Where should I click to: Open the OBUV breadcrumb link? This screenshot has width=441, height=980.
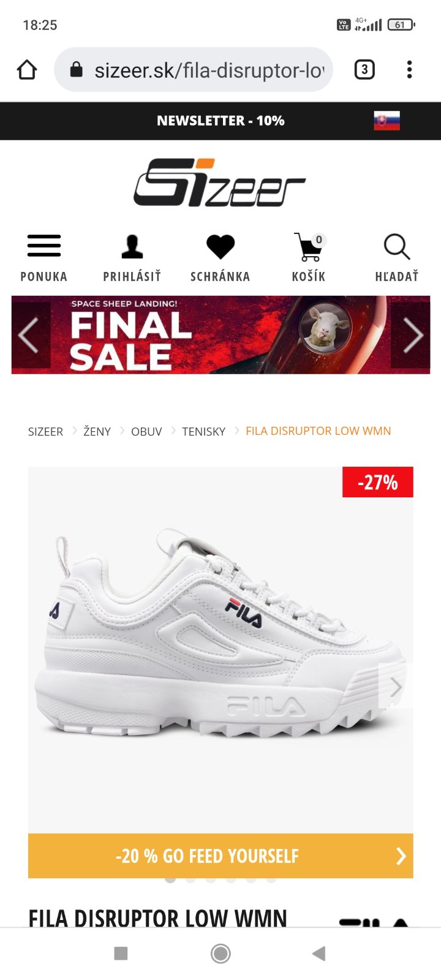pos(146,431)
